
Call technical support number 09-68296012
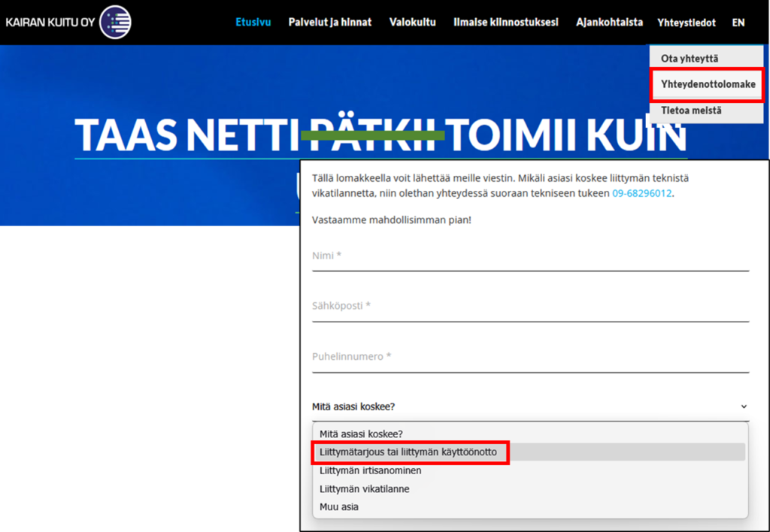click(641, 193)
